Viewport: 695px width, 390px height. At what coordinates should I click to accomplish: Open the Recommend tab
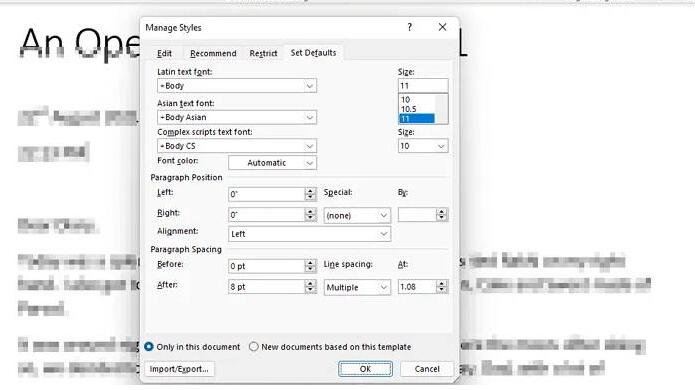click(x=213, y=53)
